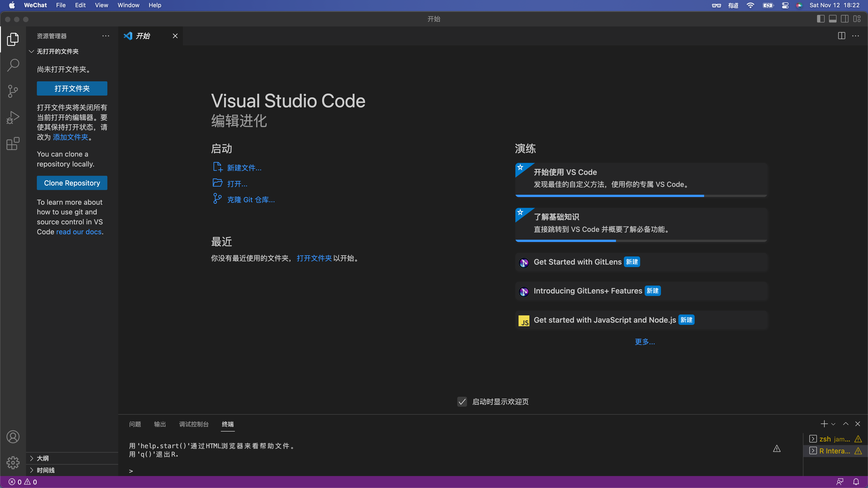Add a new terminal with plus icon

[x=824, y=424]
